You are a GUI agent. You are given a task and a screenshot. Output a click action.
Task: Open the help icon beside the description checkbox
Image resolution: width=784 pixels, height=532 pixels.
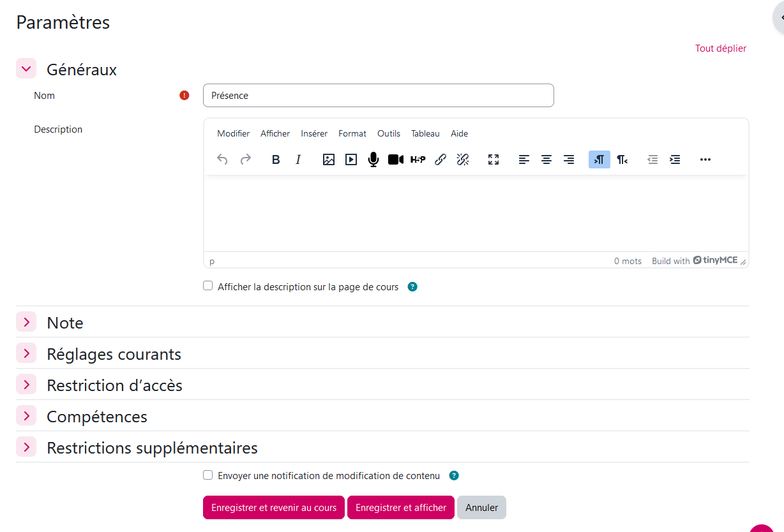(x=412, y=287)
